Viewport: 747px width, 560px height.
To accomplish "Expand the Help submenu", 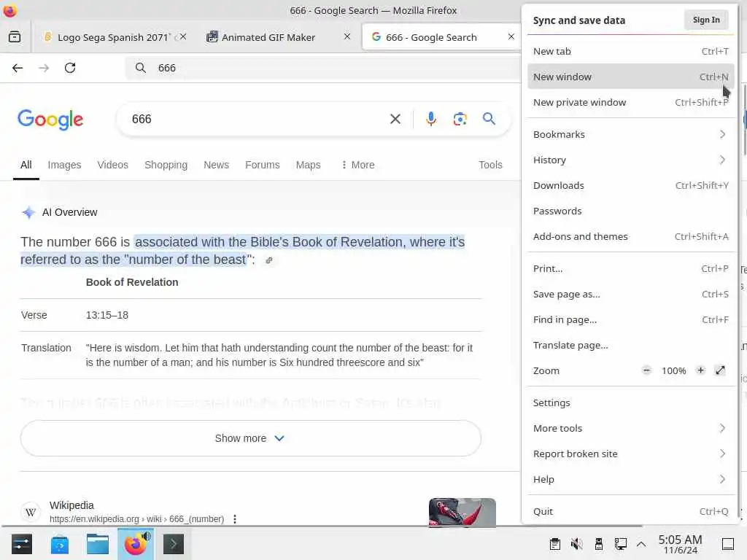I will [x=630, y=480].
